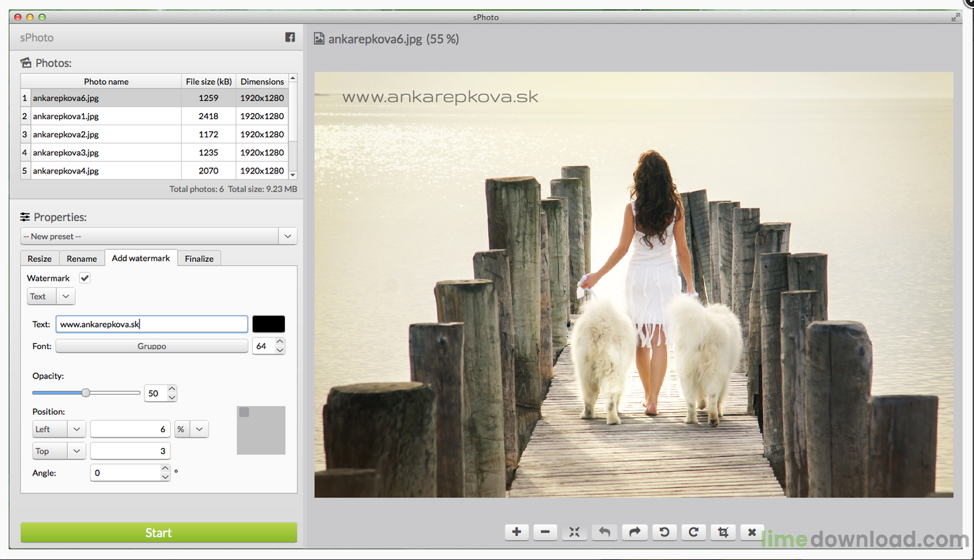
Task: Uncheck the Watermark checkbox
Action: point(85,278)
